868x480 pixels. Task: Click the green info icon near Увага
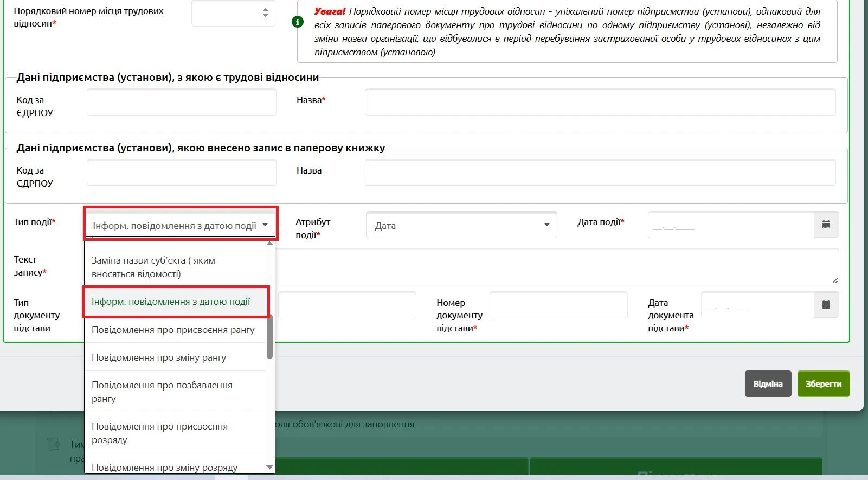click(x=298, y=22)
